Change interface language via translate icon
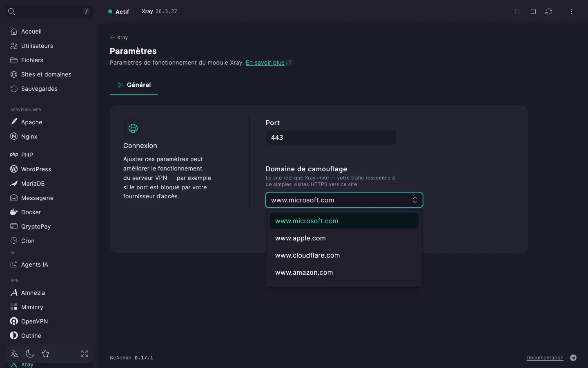This screenshot has height=368, width=588. (x=14, y=354)
